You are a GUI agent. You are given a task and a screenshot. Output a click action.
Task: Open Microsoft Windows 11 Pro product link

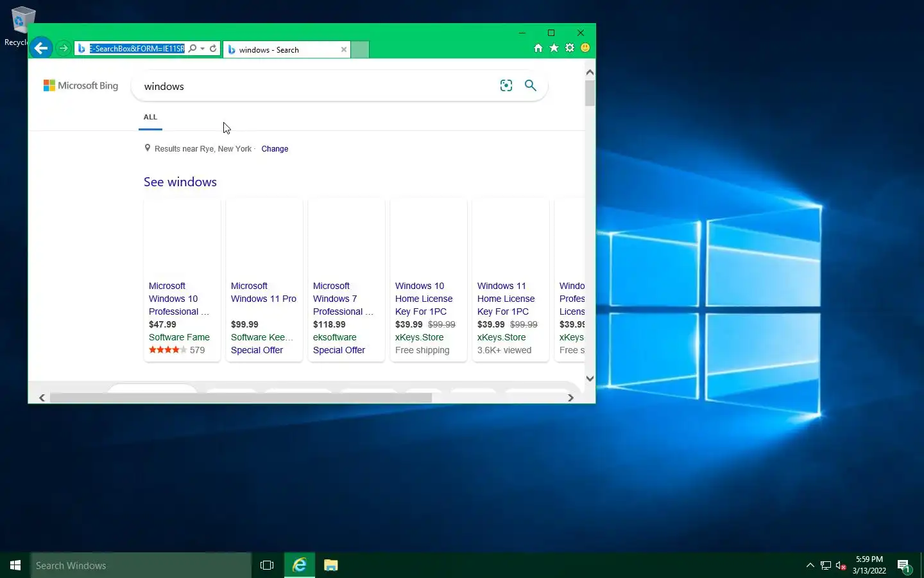(264, 292)
